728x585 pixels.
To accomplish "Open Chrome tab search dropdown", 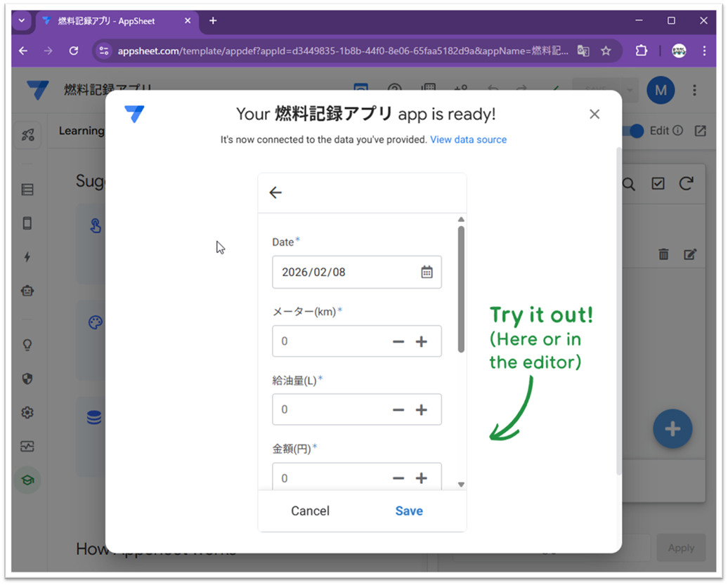I will [21, 21].
